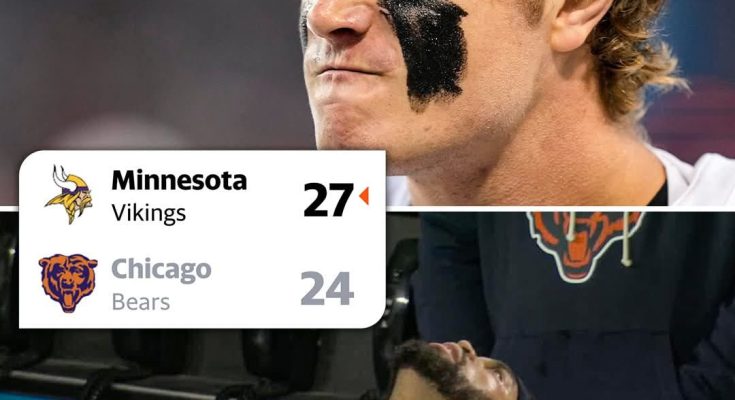Select the Vikings nickname label
Viewport: 735px width, 400px height.
point(149,214)
